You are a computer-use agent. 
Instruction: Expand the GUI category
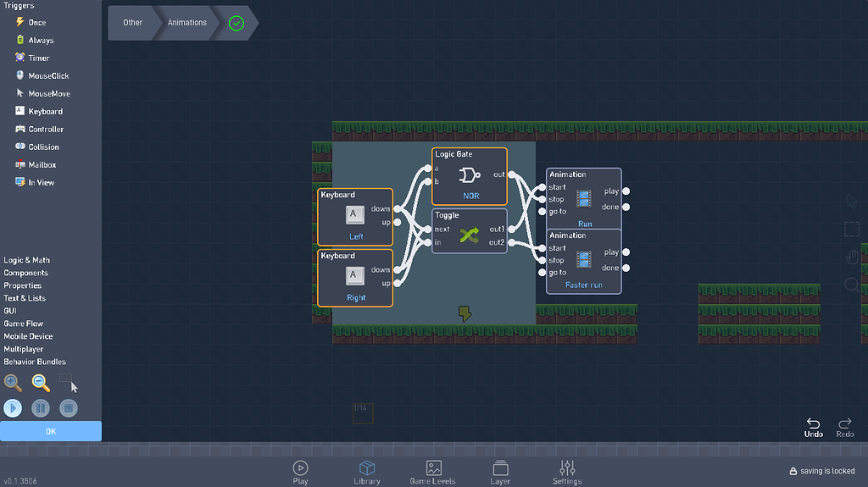point(10,311)
